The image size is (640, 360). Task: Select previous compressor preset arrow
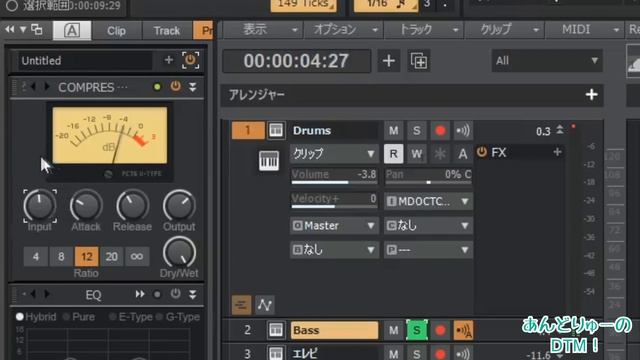coord(34,87)
